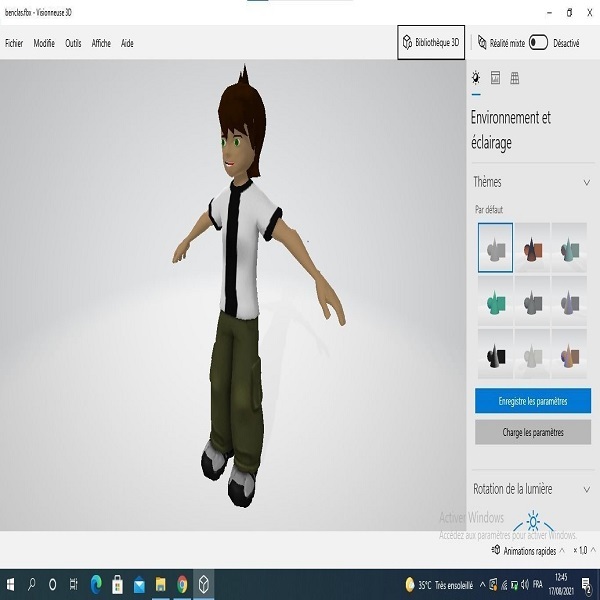Choose the dark gray shapes theme, middle

(x=532, y=301)
